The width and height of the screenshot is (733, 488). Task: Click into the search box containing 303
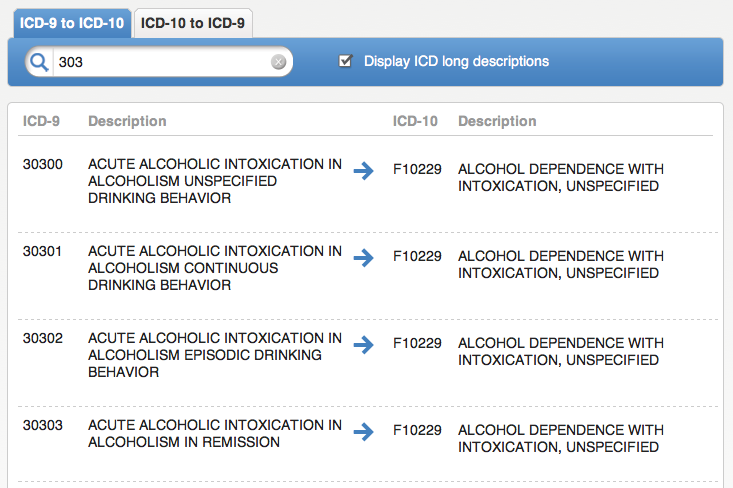pos(160,62)
